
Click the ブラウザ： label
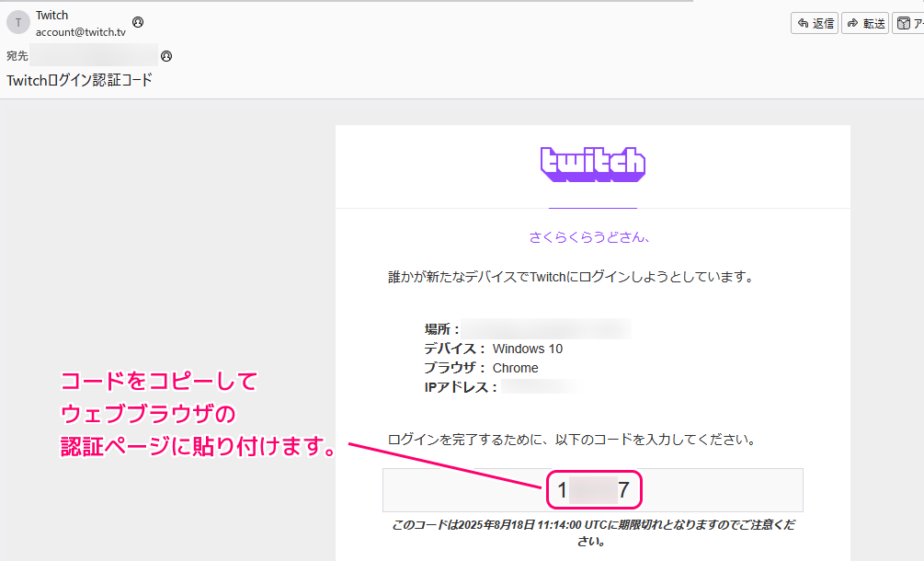[455, 368]
